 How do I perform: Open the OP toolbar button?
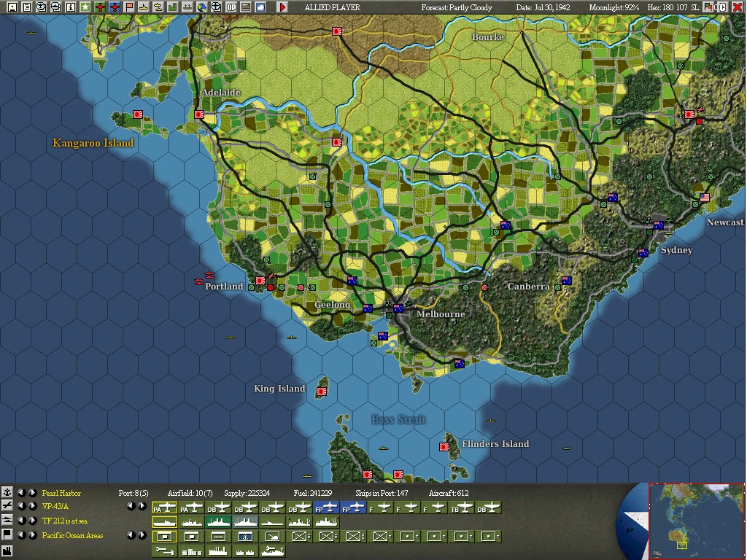(231, 7)
